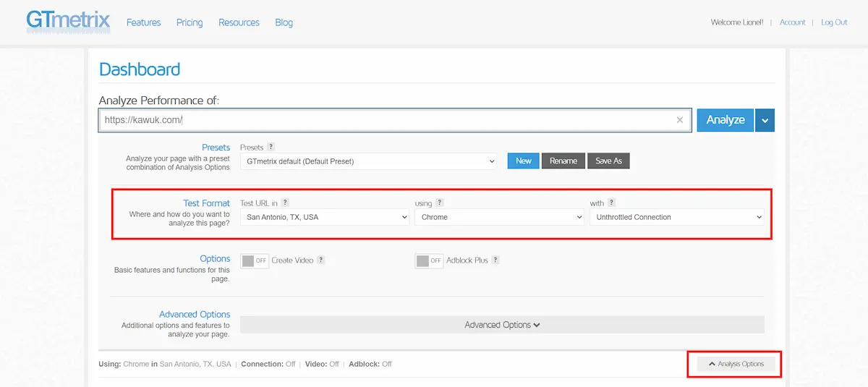Image resolution: width=868 pixels, height=387 pixels.
Task: Open help icon next to 'using' label
Action: (440, 203)
